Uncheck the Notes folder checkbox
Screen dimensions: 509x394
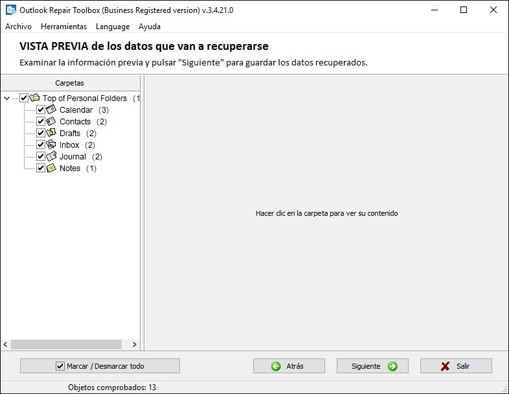pos(41,168)
